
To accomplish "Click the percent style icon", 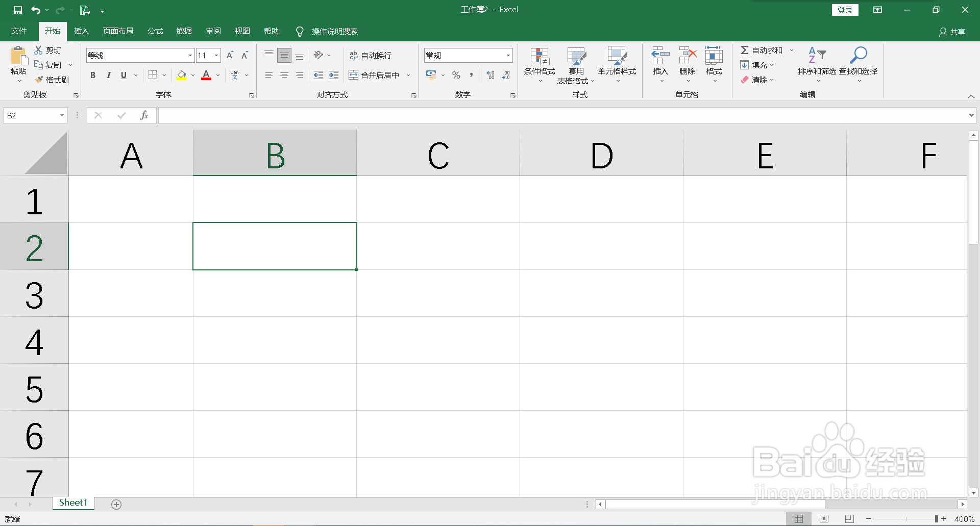I will coord(456,75).
